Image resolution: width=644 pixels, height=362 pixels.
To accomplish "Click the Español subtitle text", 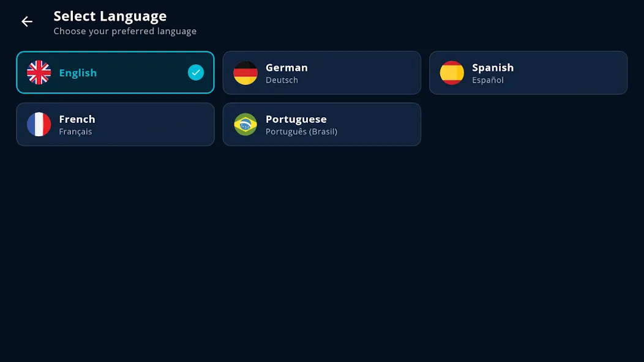I will click(x=487, y=80).
